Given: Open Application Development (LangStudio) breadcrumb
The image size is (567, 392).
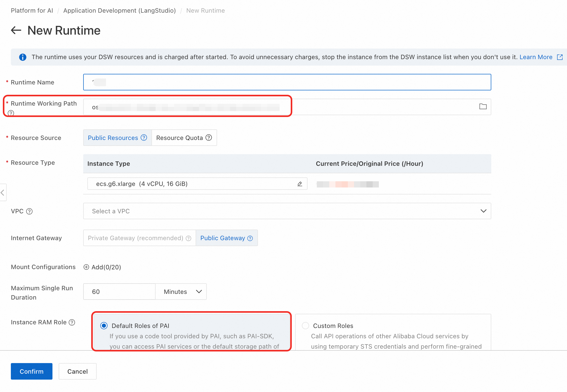Looking at the screenshot, I should coord(119,11).
